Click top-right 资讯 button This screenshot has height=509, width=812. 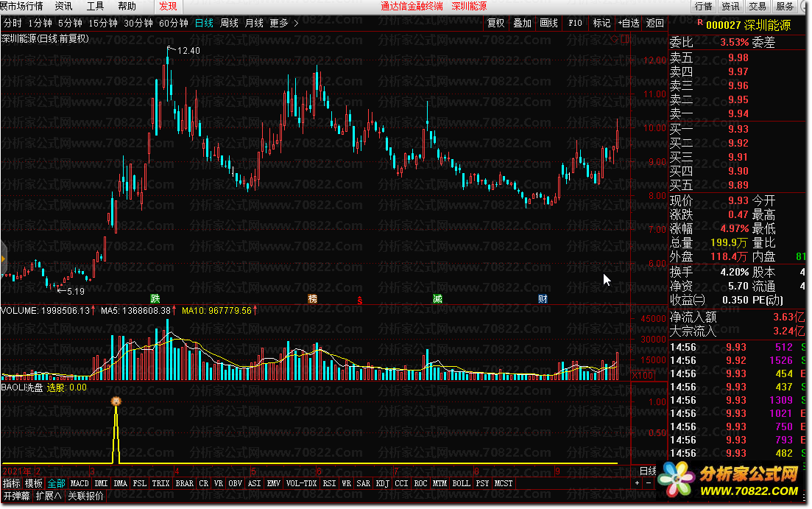(x=730, y=6)
